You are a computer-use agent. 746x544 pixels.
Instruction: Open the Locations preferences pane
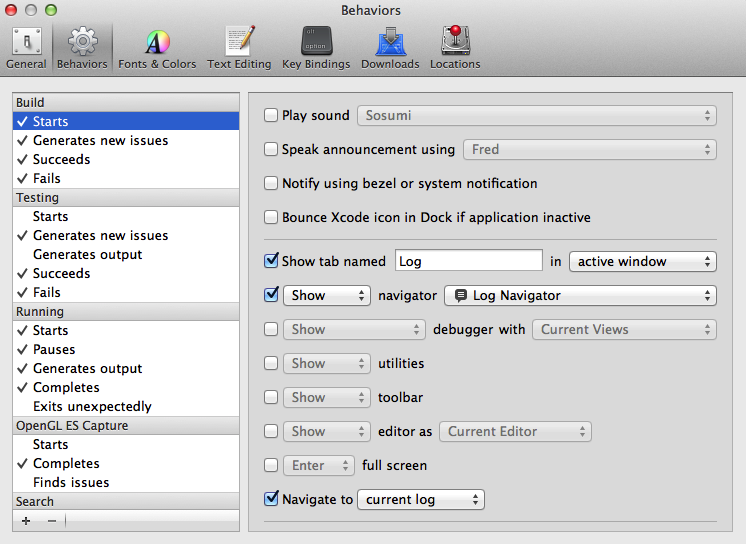tap(455, 48)
